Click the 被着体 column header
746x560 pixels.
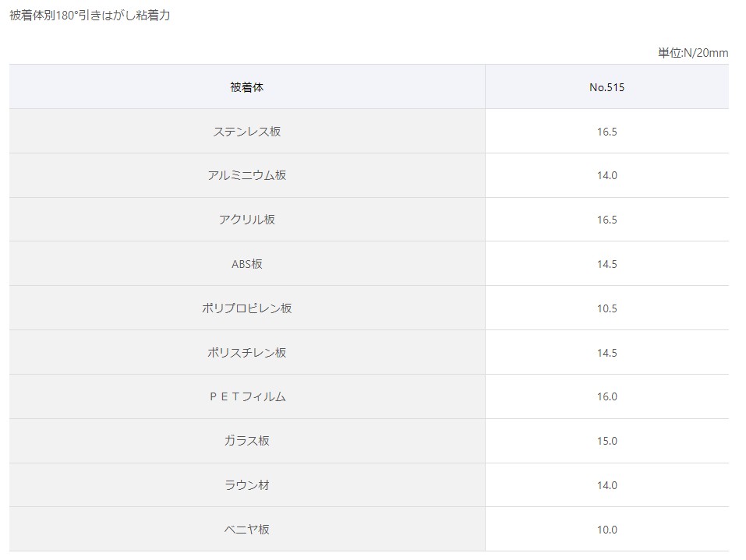pyautogui.click(x=247, y=87)
